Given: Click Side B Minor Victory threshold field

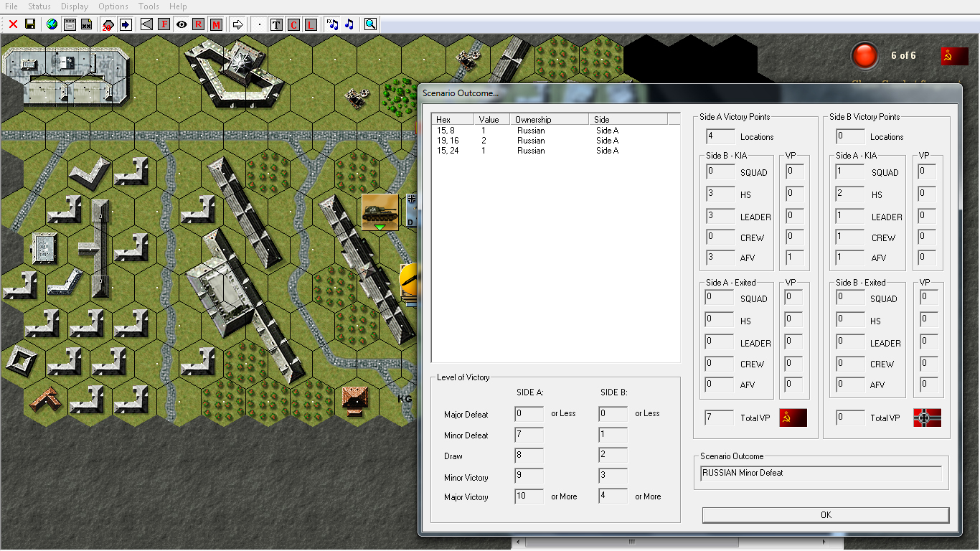Looking at the screenshot, I should (x=613, y=476).
